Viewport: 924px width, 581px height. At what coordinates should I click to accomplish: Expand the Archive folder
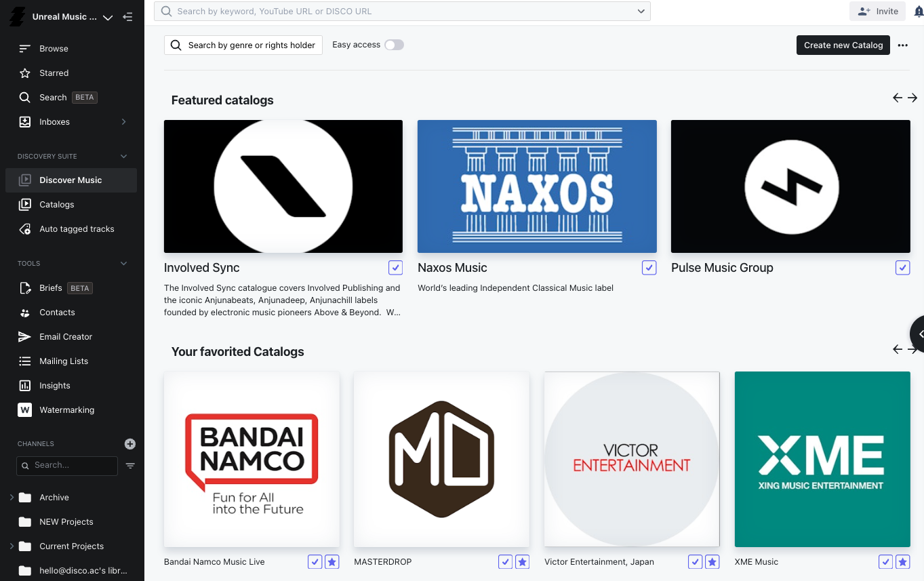[x=12, y=498]
